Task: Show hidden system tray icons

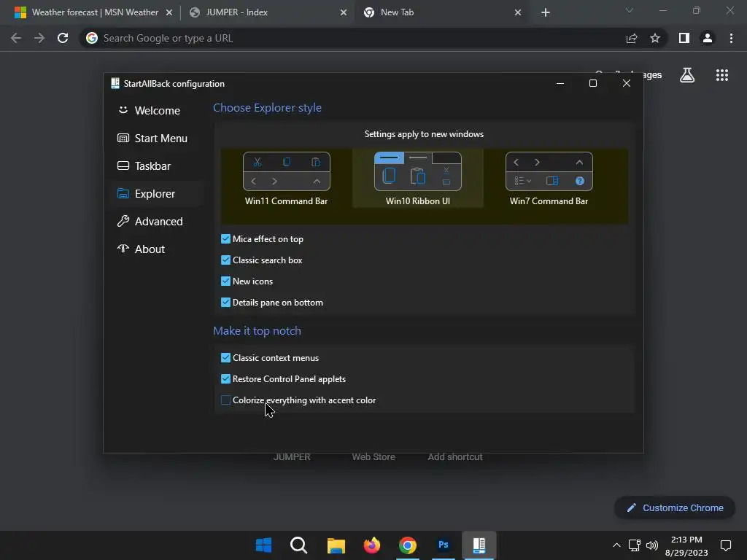Action: pos(616,545)
